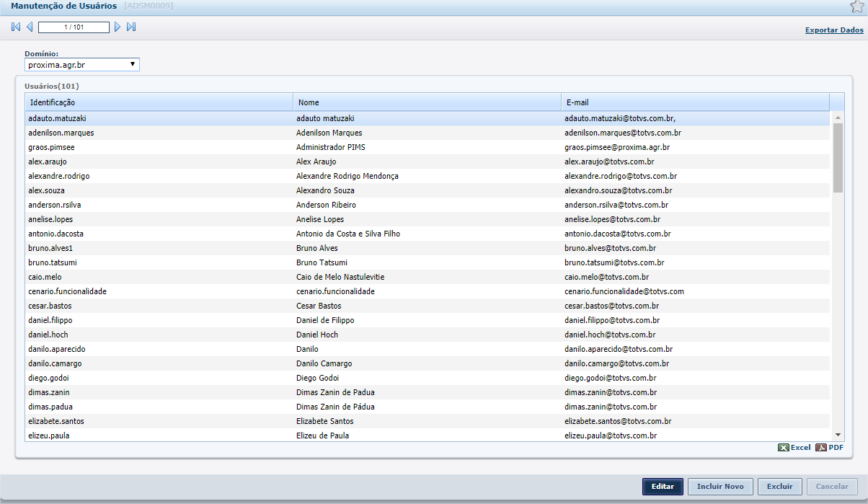
Task: Go to the next record page
Action: pyautogui.click(x=118, y=27)
